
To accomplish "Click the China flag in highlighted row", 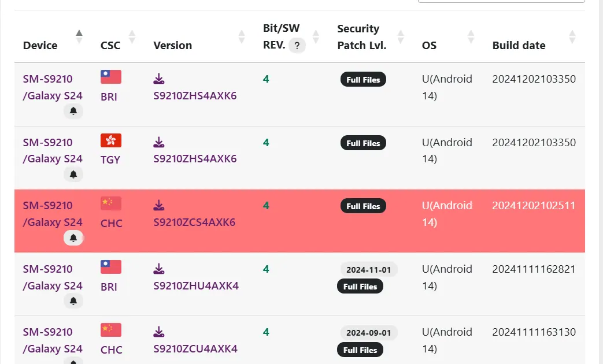I will [x=111, y=203].
